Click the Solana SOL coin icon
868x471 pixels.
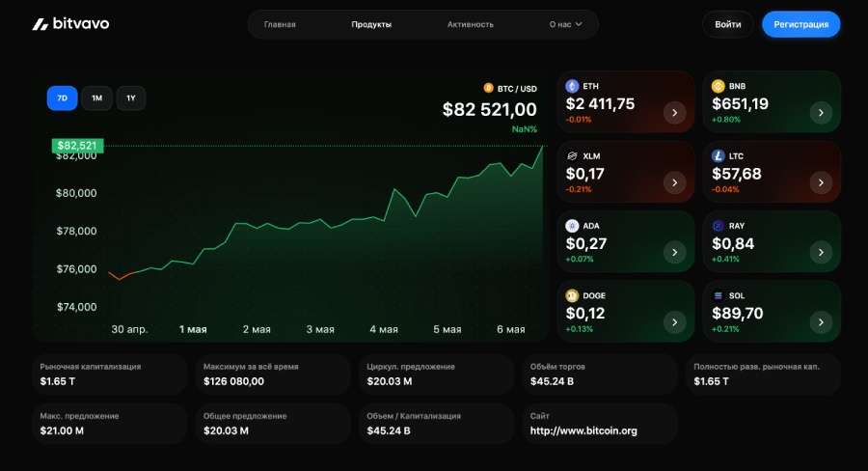point(718,295)
